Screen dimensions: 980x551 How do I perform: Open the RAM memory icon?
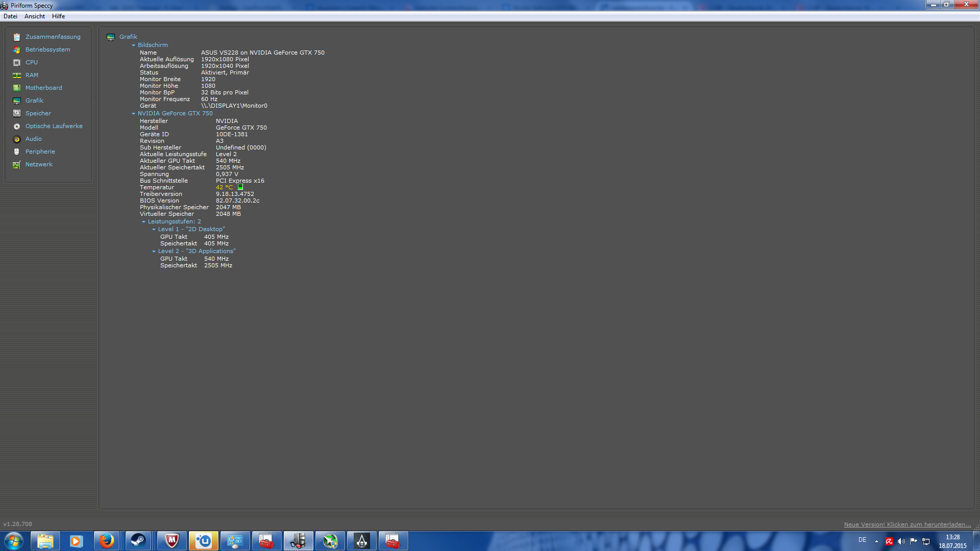(x=17, y=76)
